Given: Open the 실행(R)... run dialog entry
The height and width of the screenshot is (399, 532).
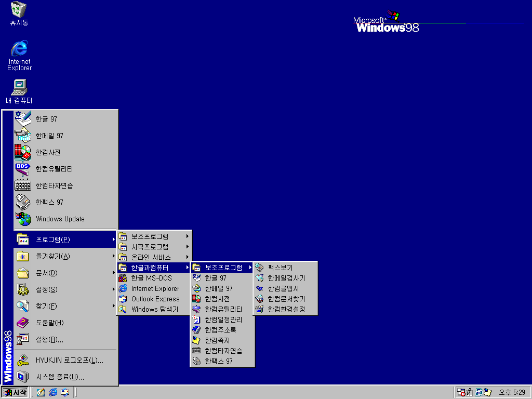Looking at the screenshot, I should click(x=66, y=339).
